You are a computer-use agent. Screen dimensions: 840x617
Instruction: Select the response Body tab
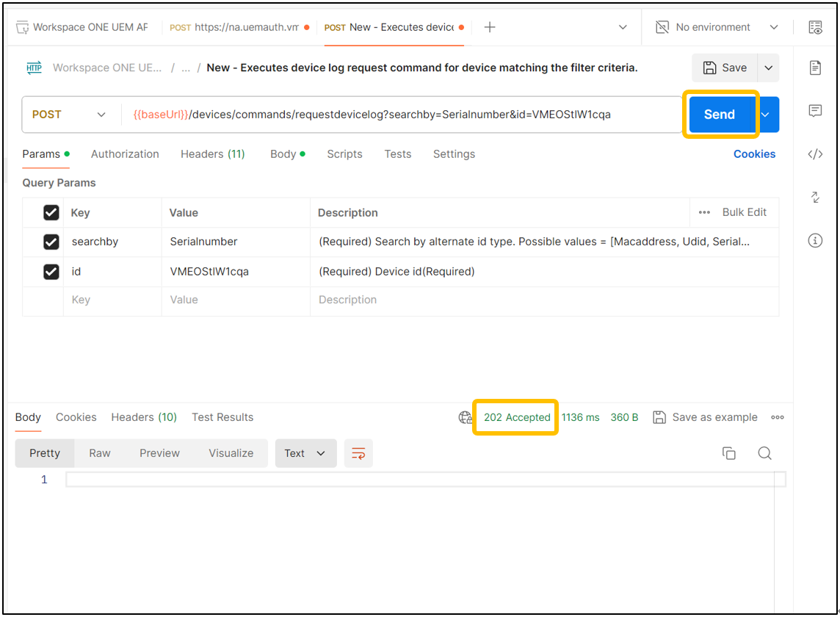(28, 418)
